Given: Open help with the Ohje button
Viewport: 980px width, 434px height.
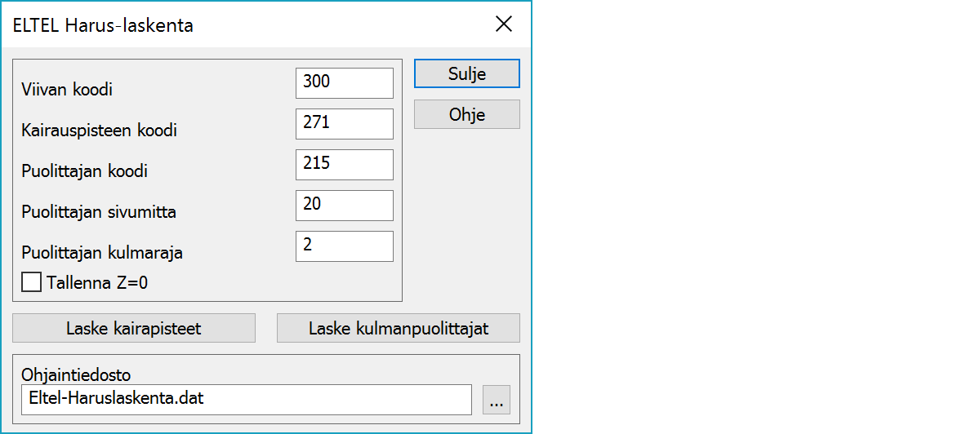Looking at the screenshot, I should tap(466, 114).
